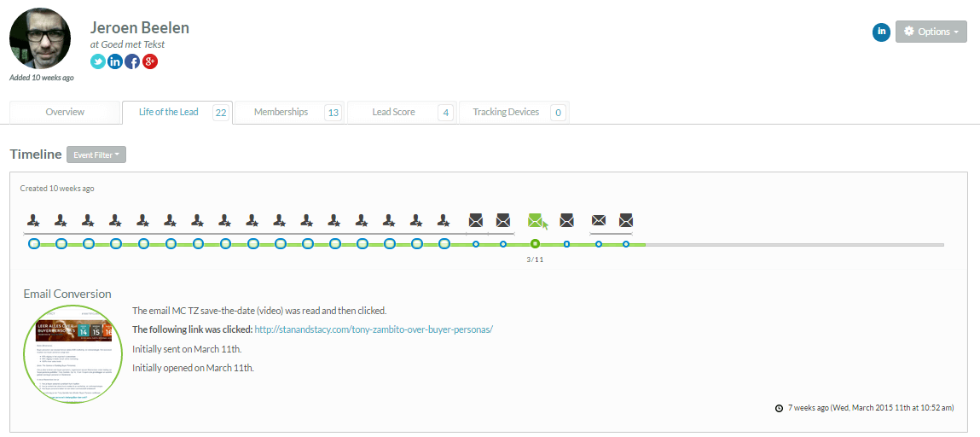Open the Twitter profile icon
Viewport: 980px width, 437px height.
tap(98, 61)
